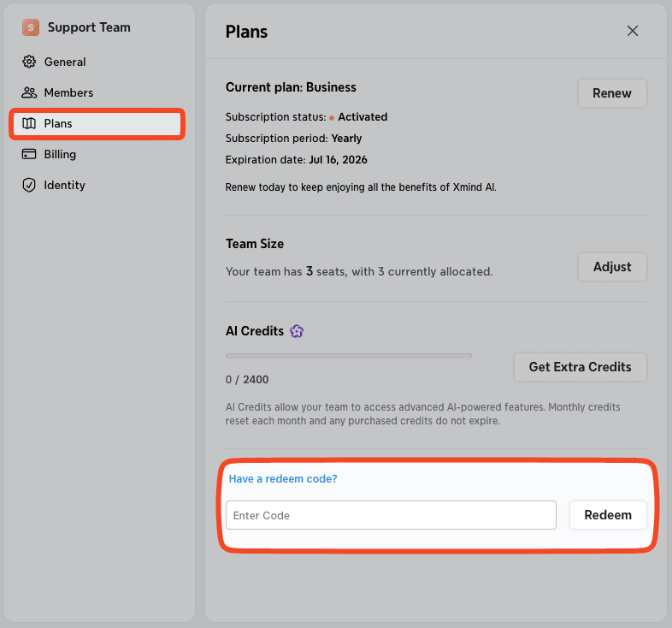Close the Plans dialog
The height and width of the screenshot is (628, 672).
[633, 31]
